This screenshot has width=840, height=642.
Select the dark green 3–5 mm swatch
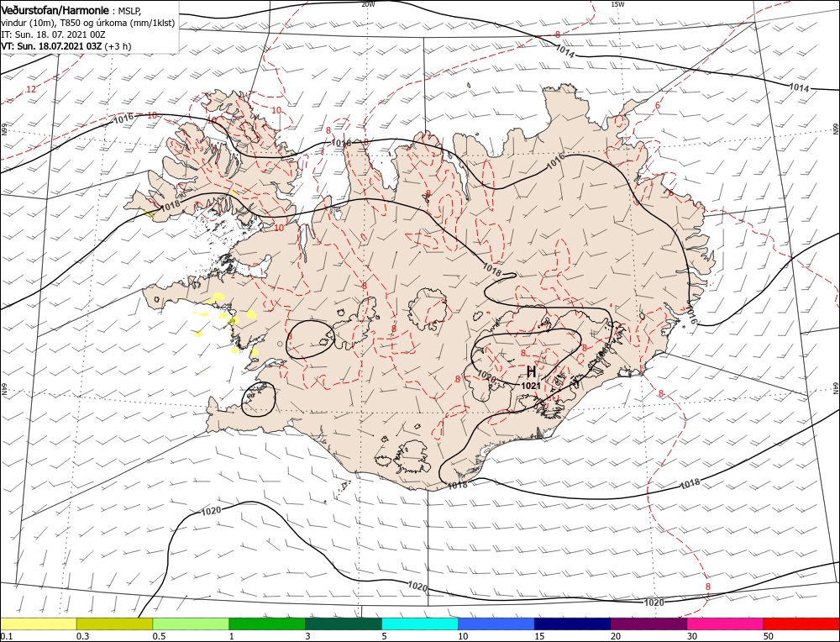[x=344, y=624]
